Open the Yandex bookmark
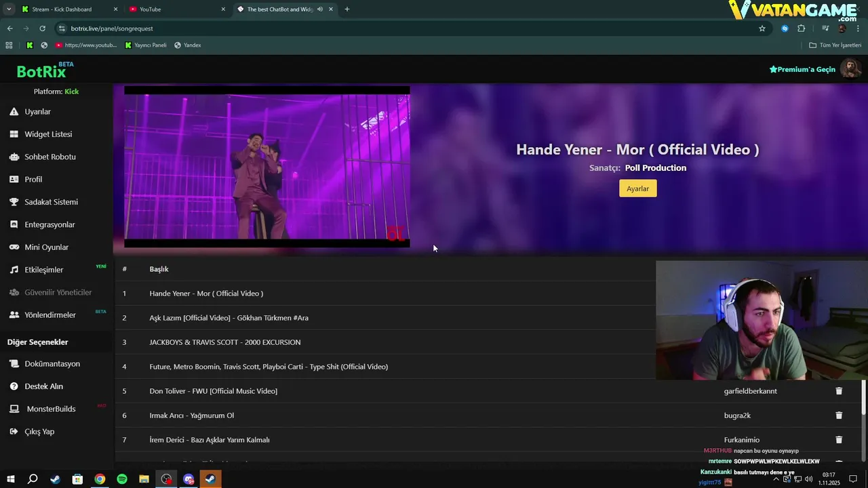The image size is (868, 488). [x=188, y=45]
